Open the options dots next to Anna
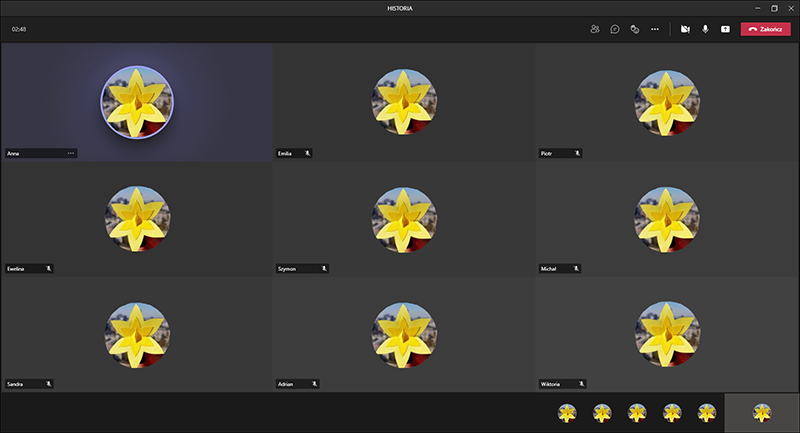Screen dimensions: 800x433 click(x=71, y=153)
